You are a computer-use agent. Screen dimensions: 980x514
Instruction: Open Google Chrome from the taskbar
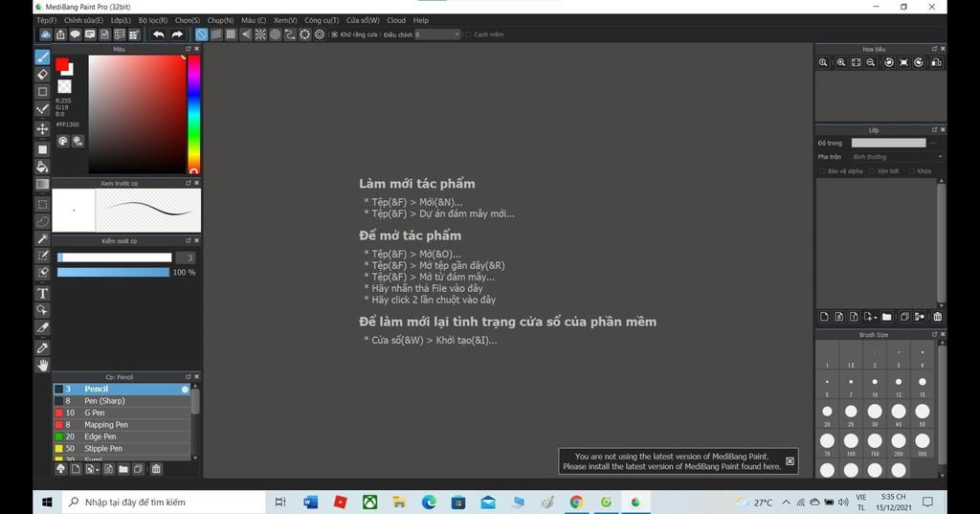click(576, 503)
